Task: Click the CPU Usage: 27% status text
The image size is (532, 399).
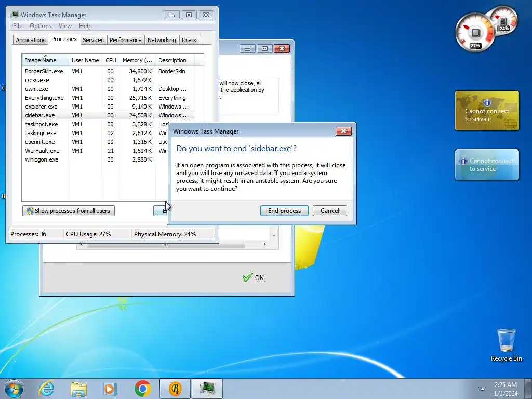Action: [x=88, y=234]
